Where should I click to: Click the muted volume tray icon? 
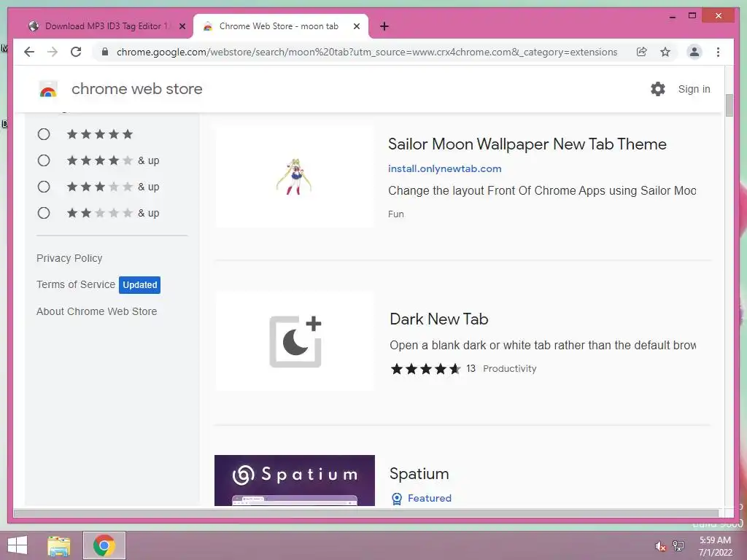point(659,546)
